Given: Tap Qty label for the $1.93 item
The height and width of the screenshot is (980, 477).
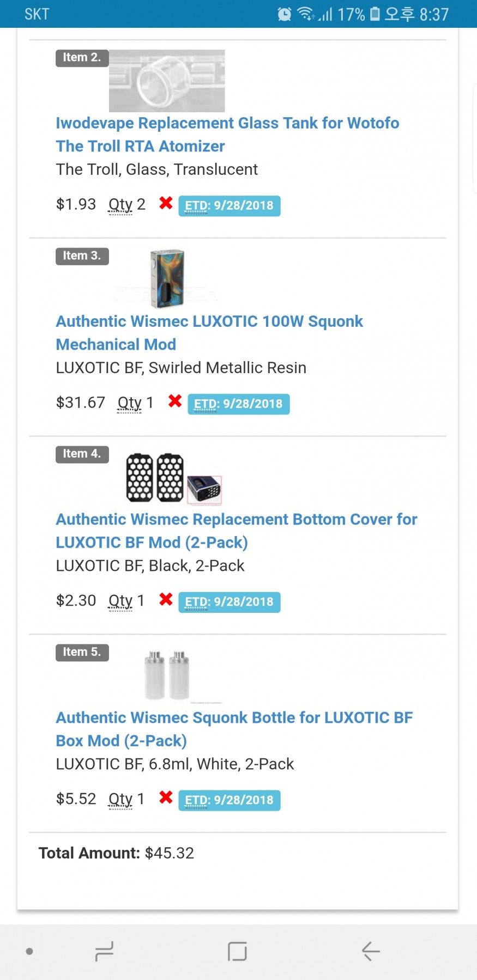Looking at the screenshot, I should [x=120, y=205].
